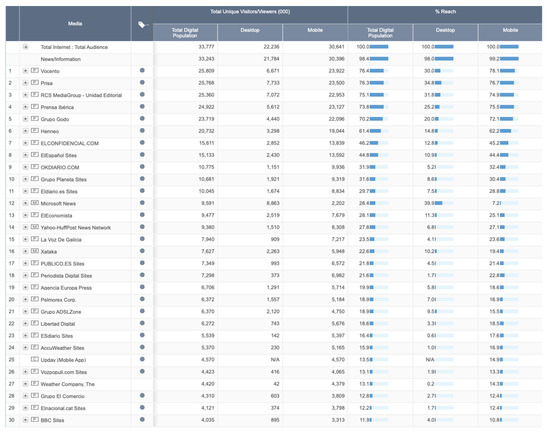Click the media icon beside Xataka
Screen dimensions: 550x435
pos(35,251)
